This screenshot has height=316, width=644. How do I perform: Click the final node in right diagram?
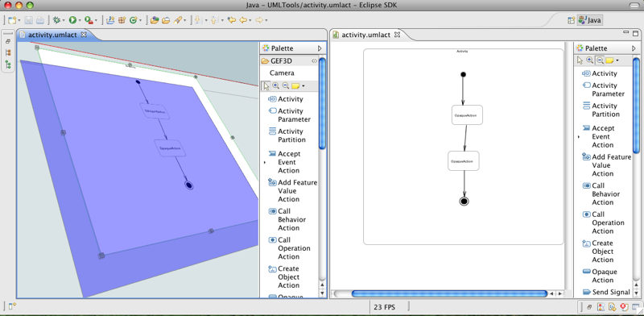(x=464, y=201)
